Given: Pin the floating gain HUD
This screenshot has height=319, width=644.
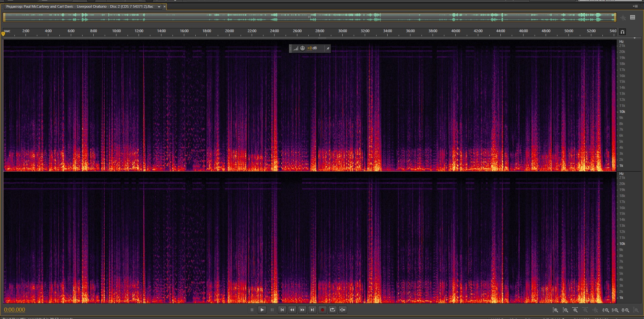Looking at the screenshot, I should [328, 49].
